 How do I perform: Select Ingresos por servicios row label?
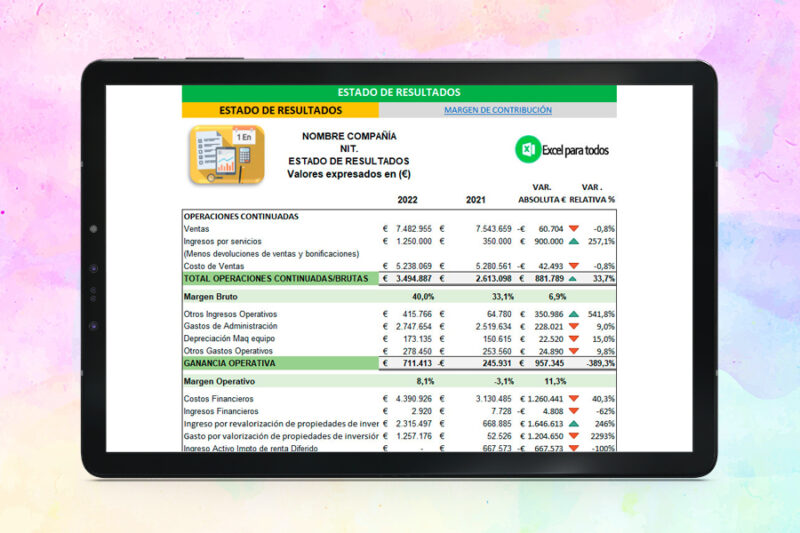coord(222,241)
